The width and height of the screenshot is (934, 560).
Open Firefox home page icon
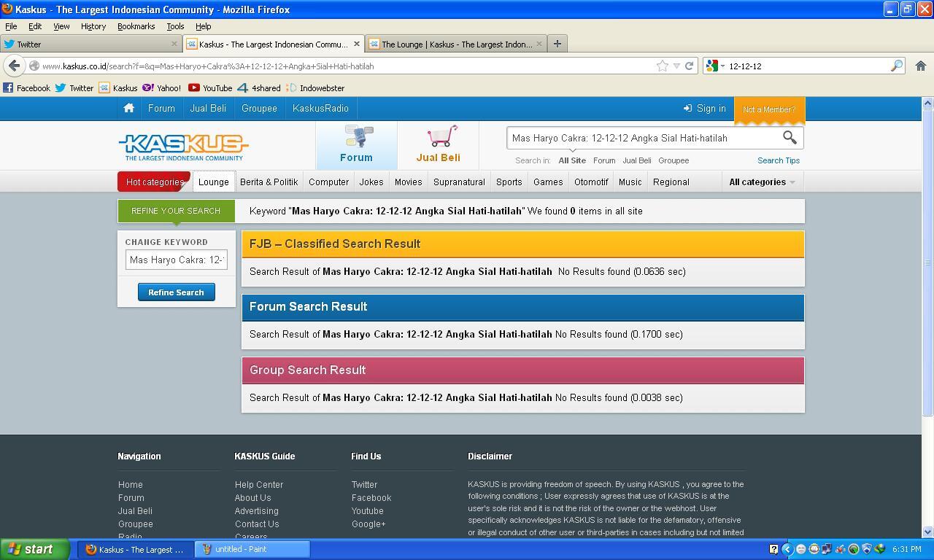920,66
